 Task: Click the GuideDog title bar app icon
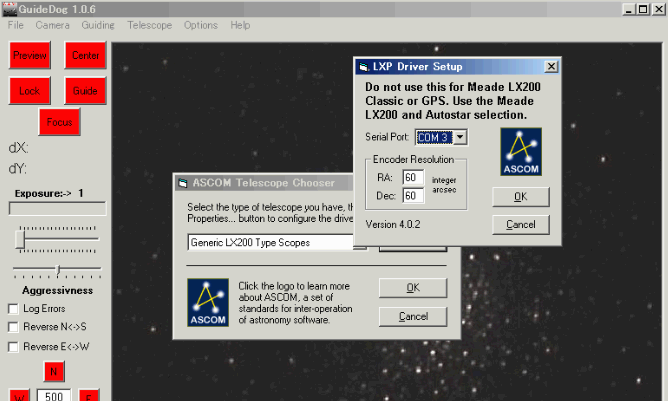pyautogui.click(x=9, y=9)
